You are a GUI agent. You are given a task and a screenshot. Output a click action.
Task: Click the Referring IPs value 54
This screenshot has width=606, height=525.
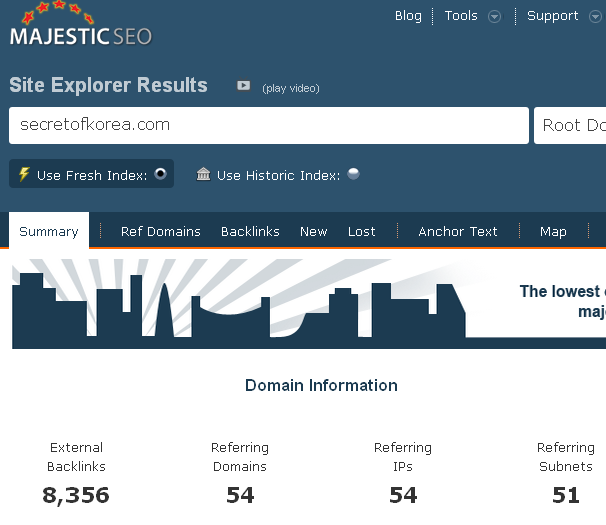click(x=403, y=495)
